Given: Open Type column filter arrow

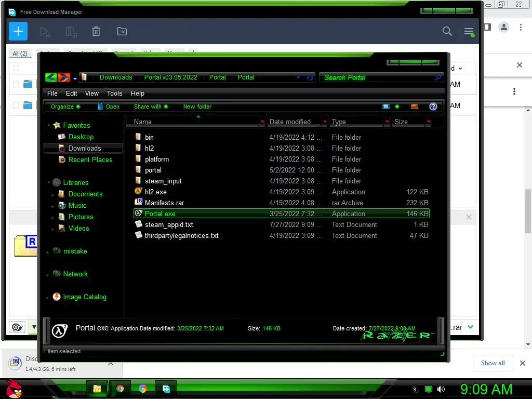Looking at the screenshot, I should pos(387,122).
